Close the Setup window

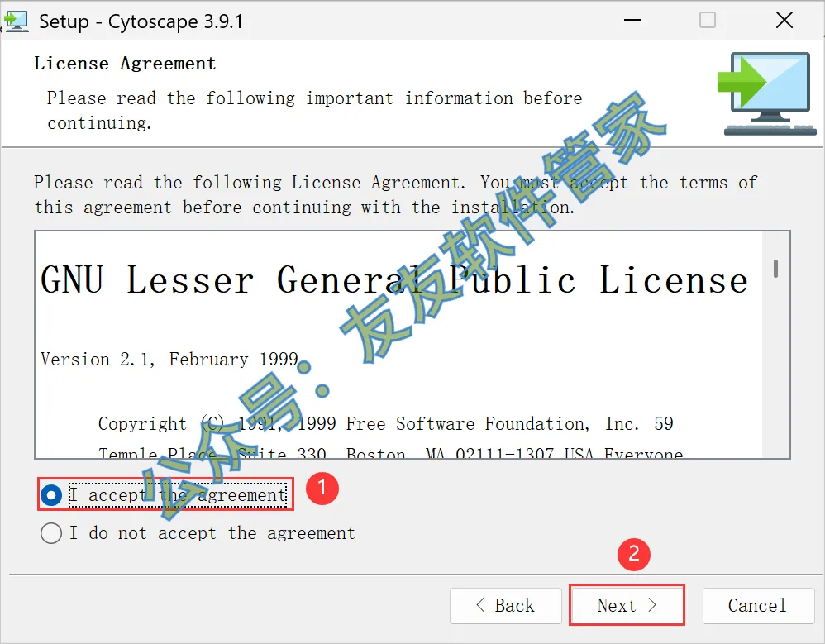point(784,21)
